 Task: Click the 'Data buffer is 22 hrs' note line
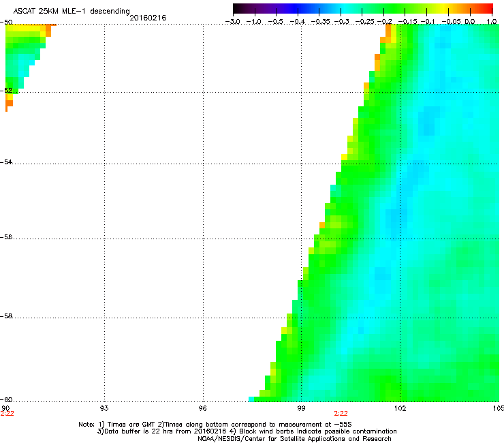point(247,431)
